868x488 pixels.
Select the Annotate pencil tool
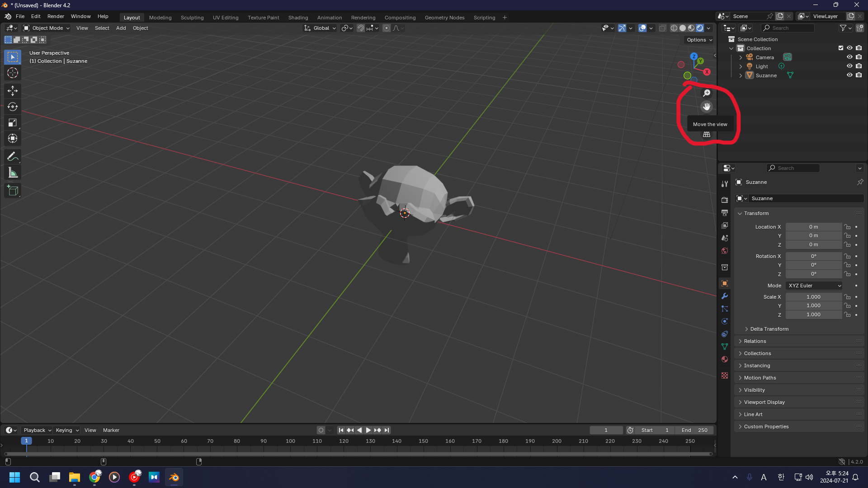[x=13, y=156]
